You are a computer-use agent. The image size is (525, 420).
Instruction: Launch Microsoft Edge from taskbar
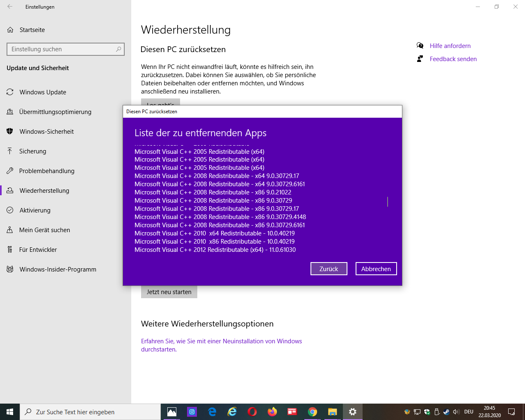[x=212, y=412]
